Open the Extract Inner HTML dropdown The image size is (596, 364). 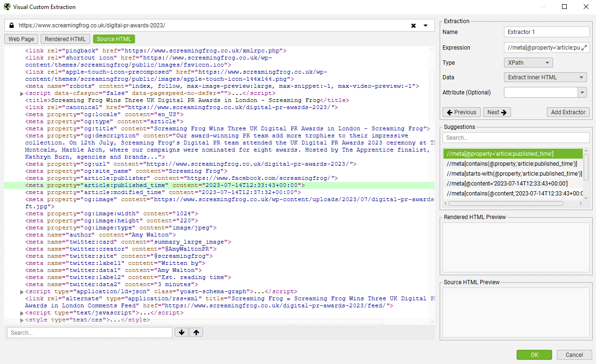click(545, 77)
